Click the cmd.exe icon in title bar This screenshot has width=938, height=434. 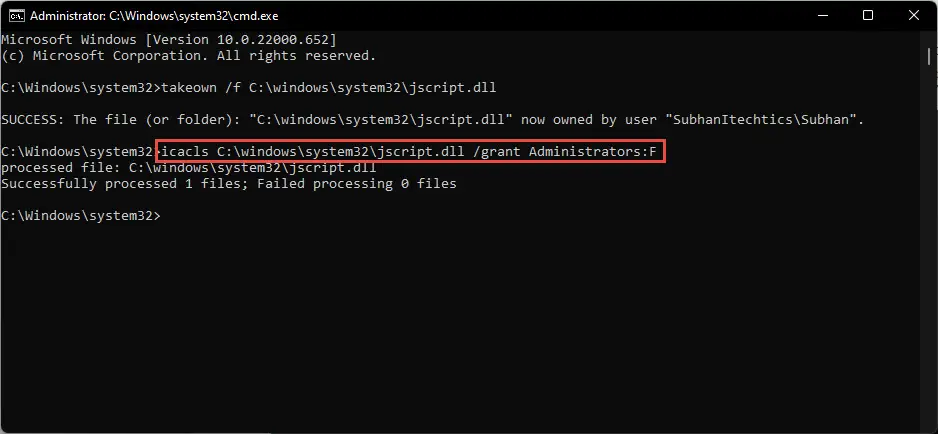pos(16,16)
